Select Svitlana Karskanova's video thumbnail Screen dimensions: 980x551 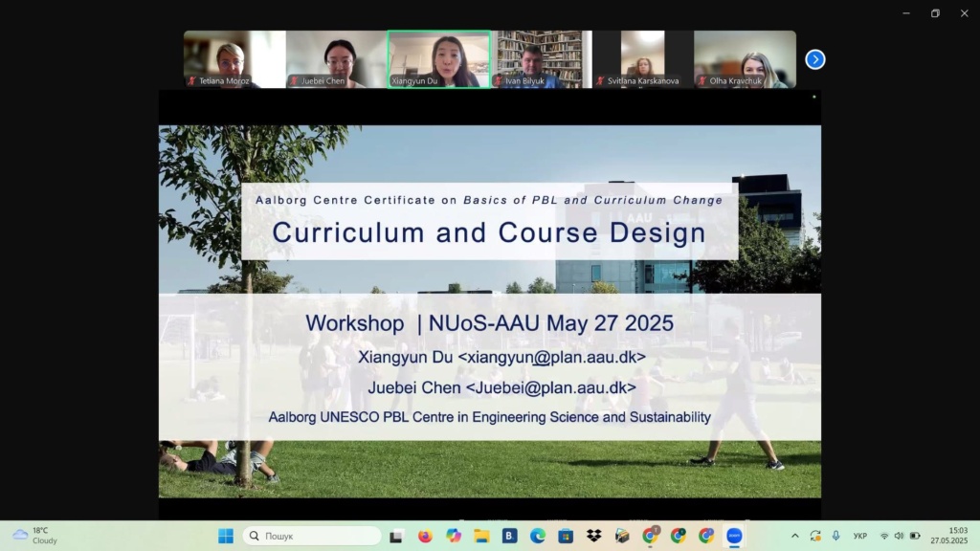(x=643, y=59)
